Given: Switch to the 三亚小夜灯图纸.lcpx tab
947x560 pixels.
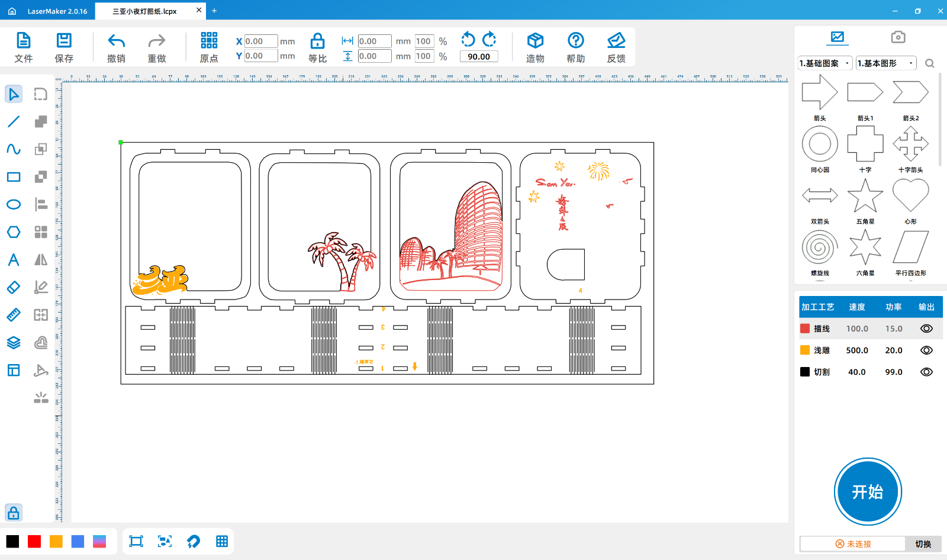Looking at the screenshot, I should [144, 11].
